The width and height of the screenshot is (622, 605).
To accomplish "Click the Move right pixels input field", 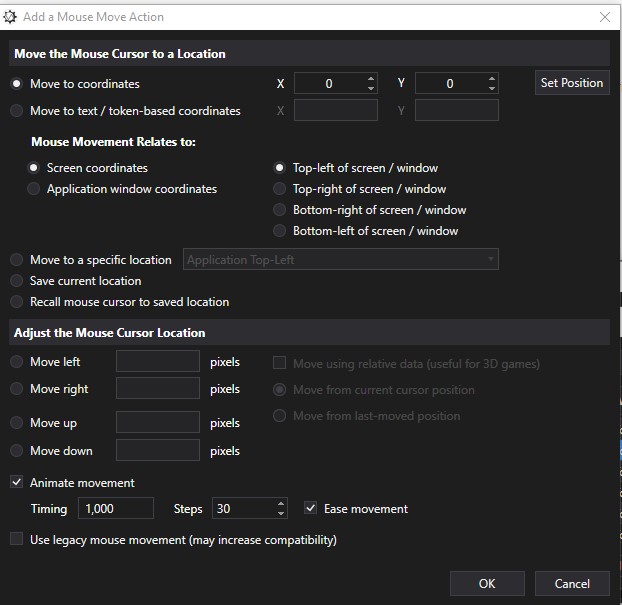I will 158,389.
